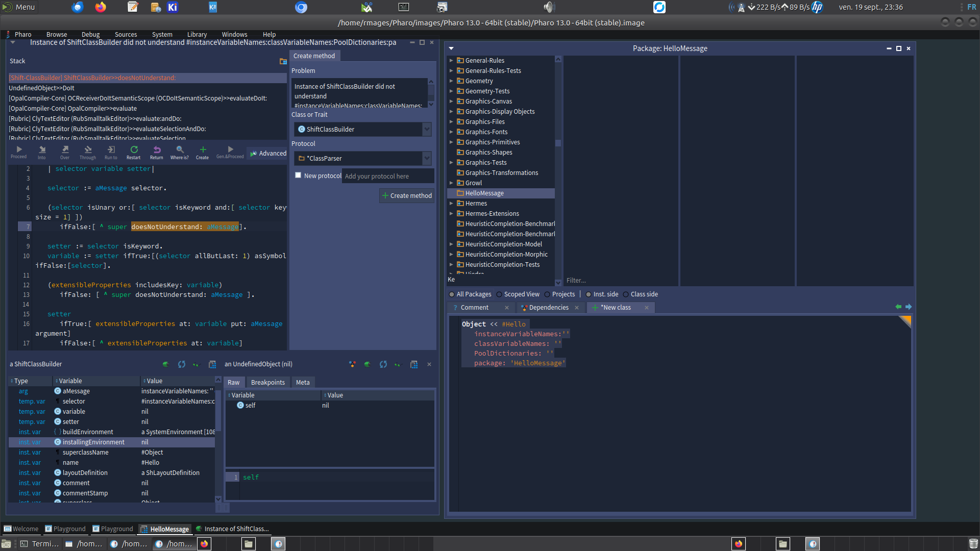Enable the New protocol checkbox
Viewport: 980px width, 551px height.
298,175
